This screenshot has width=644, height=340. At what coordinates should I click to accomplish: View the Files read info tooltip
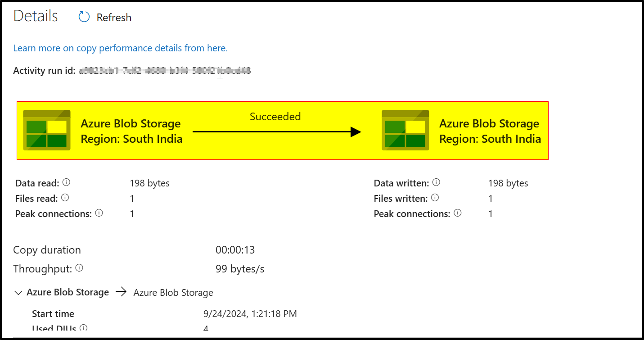point(65,197)
